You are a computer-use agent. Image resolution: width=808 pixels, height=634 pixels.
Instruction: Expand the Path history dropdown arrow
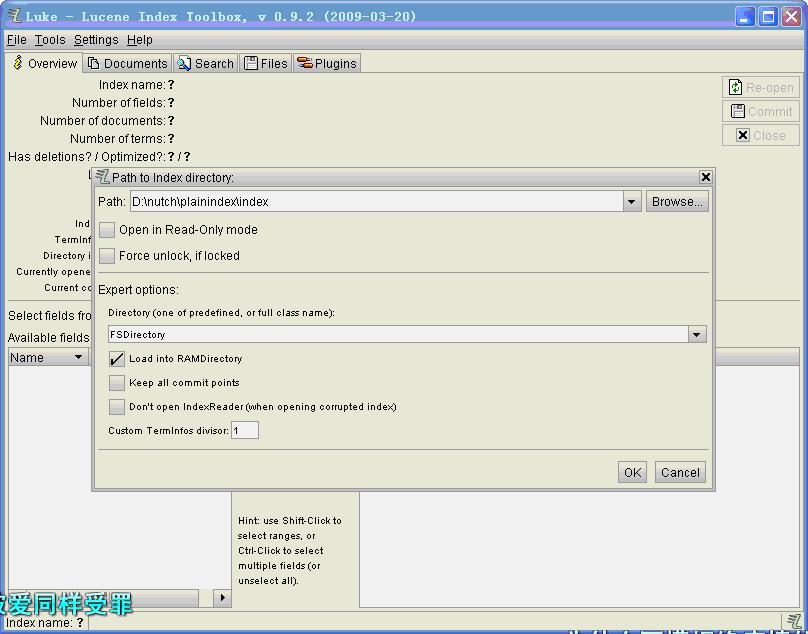point(631,202)
